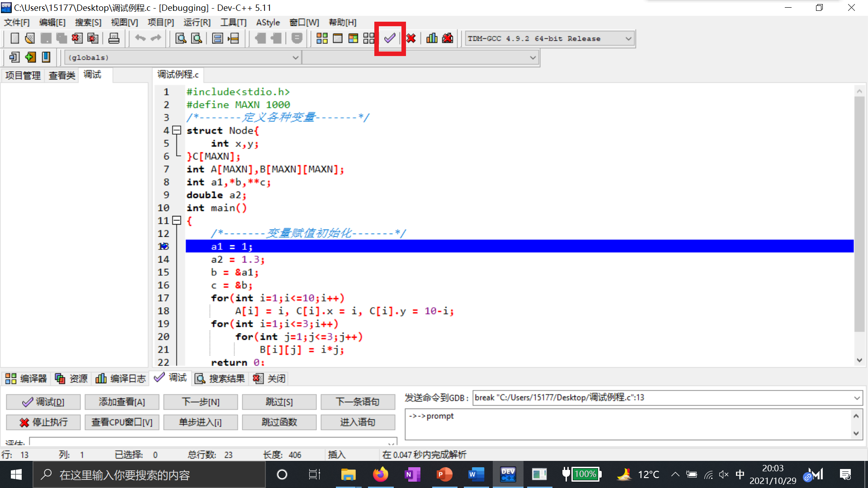Open the GDB command history dropdown
The image size is (868, 488).
tap(856, 398)
